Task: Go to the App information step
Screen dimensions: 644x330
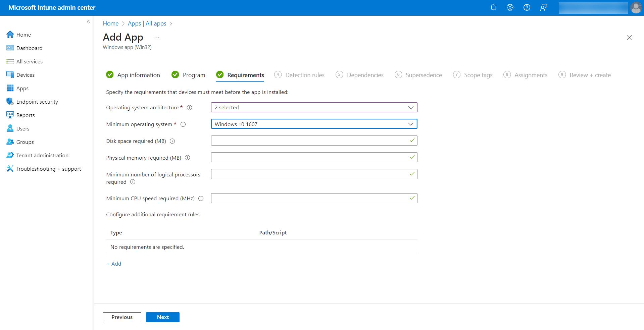Action: click(x=138, y=75)
